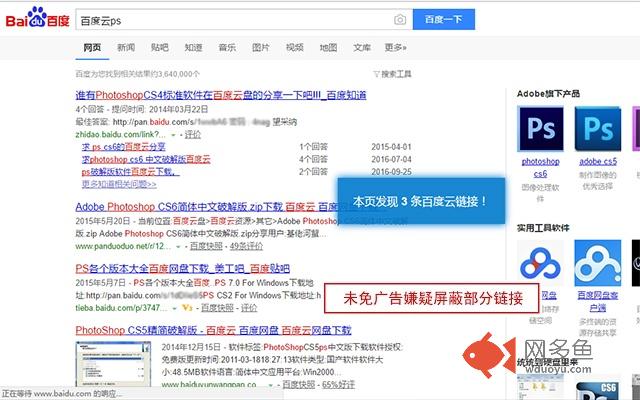Switch to the 图片 tab
The image size is (640, 400).
click(261, 47)
